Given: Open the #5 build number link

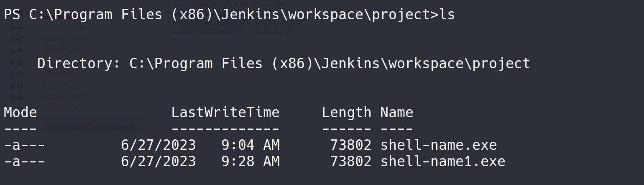Looking at the screenshot, I should 20,63.
